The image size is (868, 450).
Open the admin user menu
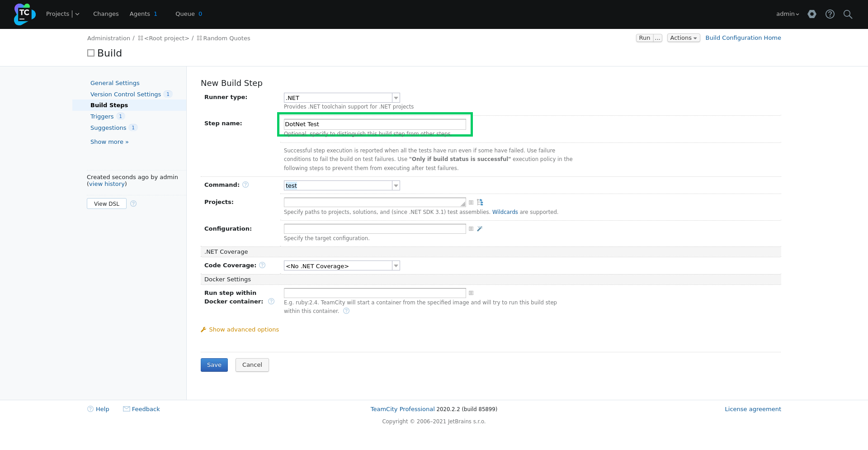[788, 14]
